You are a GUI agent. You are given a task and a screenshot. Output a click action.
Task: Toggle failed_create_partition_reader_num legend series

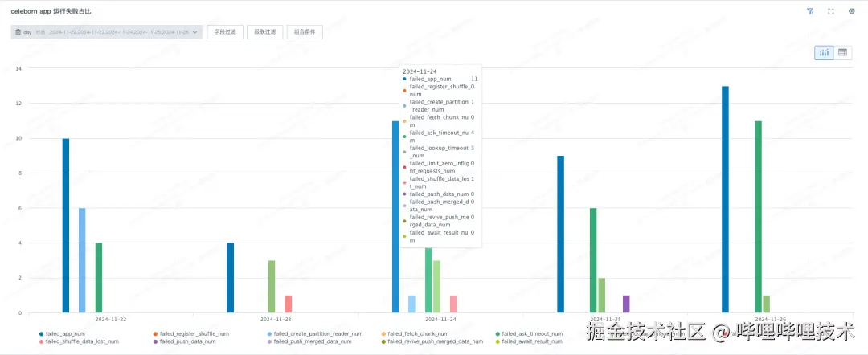pos(314,334)
